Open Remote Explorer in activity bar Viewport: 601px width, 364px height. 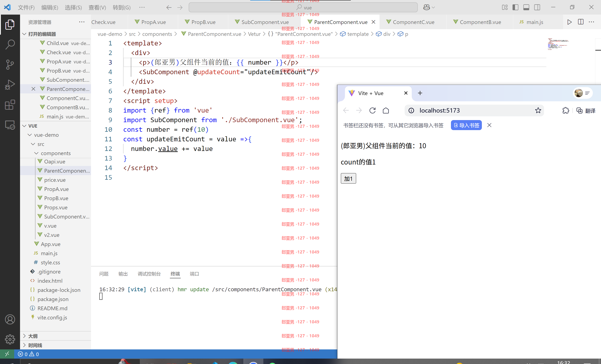click(x=10, y=125)
